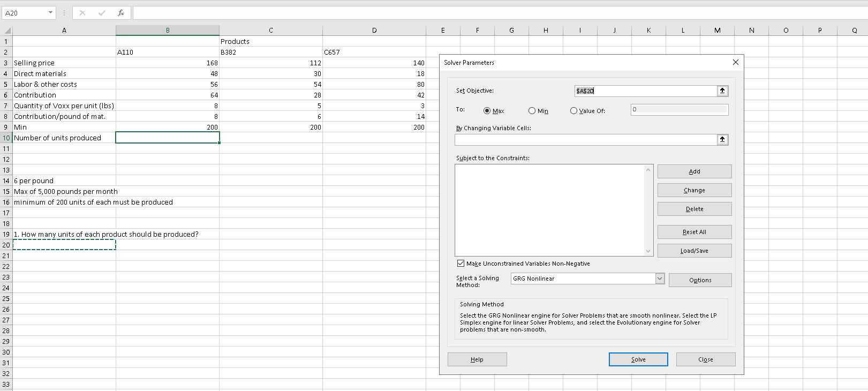This screenshot has width=868, height=391.
Task: Click the 'Labor & other costs' cell
Action: tap(64, 84)
